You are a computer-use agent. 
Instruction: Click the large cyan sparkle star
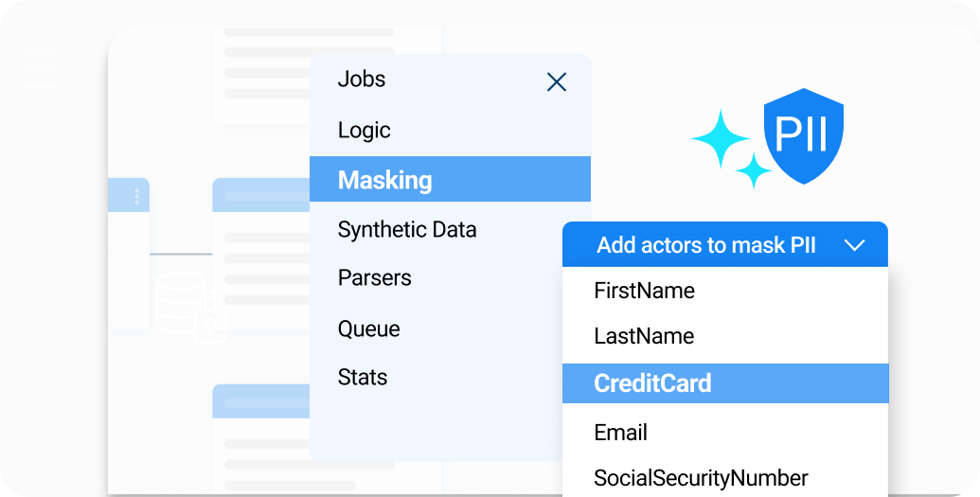pos(721,139)
